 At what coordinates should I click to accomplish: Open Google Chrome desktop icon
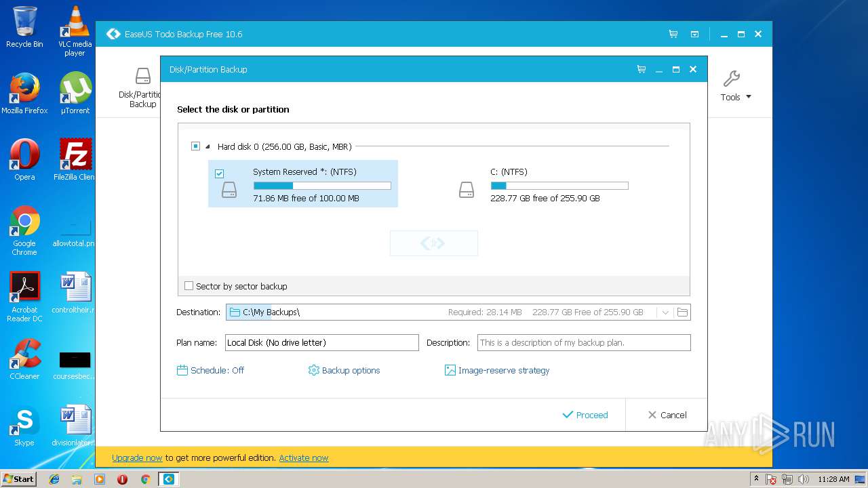click(x=24, y=230)
